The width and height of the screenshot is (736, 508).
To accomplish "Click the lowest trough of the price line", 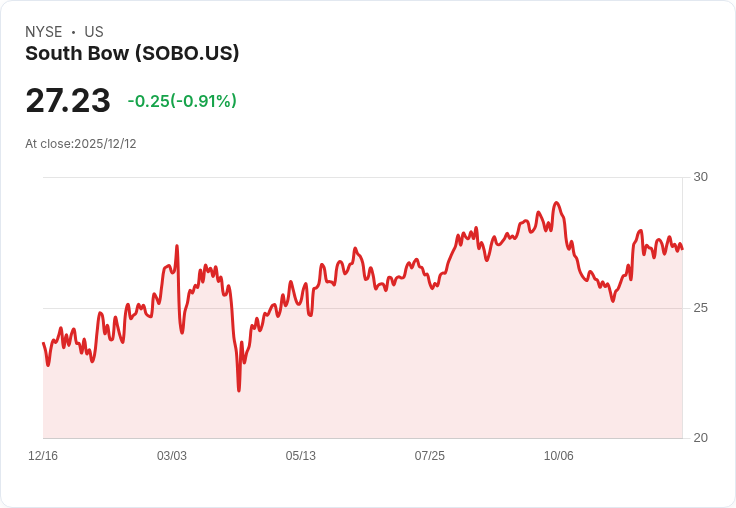I will [239, 390].
